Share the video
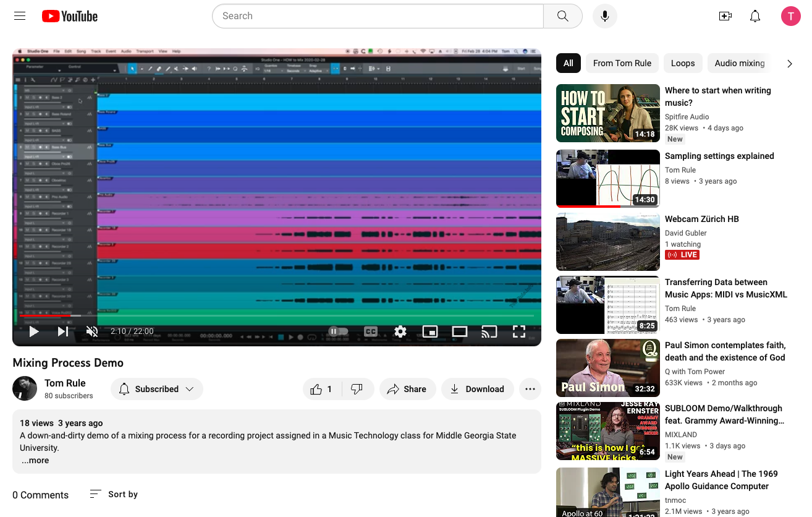Image resolution: width=812 pixels, height=517 pixels. 408,389
